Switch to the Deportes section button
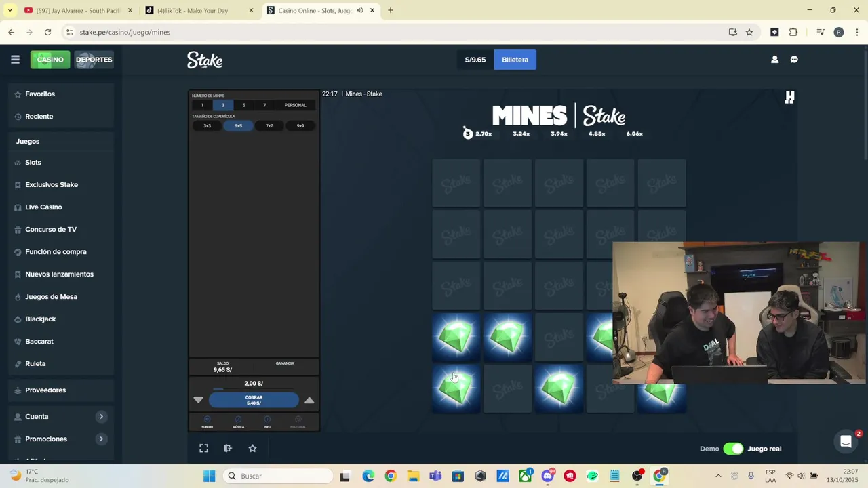Viewport: 868px width, 488px height. [x=94, y=60]
